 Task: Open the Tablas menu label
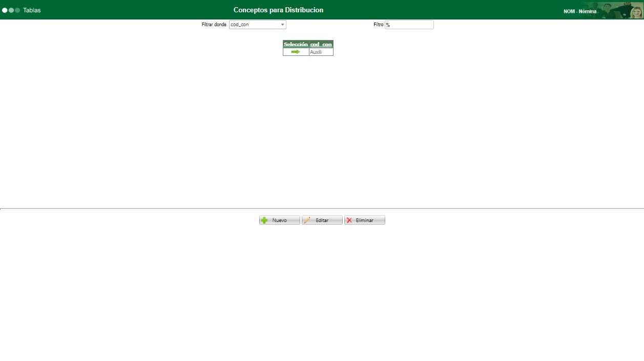(x=32, y=10)
